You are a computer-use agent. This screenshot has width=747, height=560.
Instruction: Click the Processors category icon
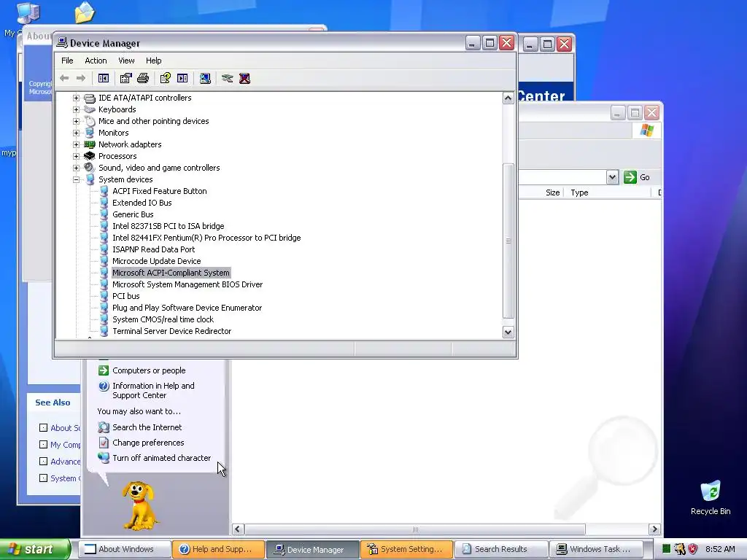[x=90, y=156]
